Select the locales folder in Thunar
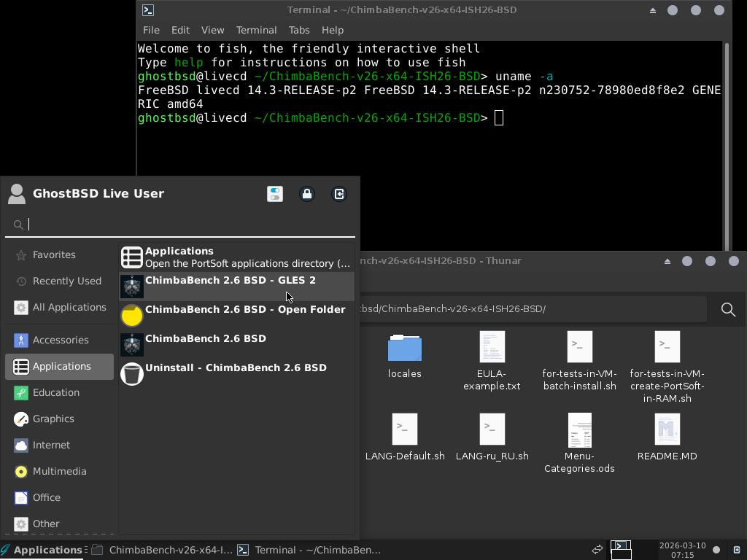The height and width of the screenshot is (560, 747). click(x=404, y=355)
